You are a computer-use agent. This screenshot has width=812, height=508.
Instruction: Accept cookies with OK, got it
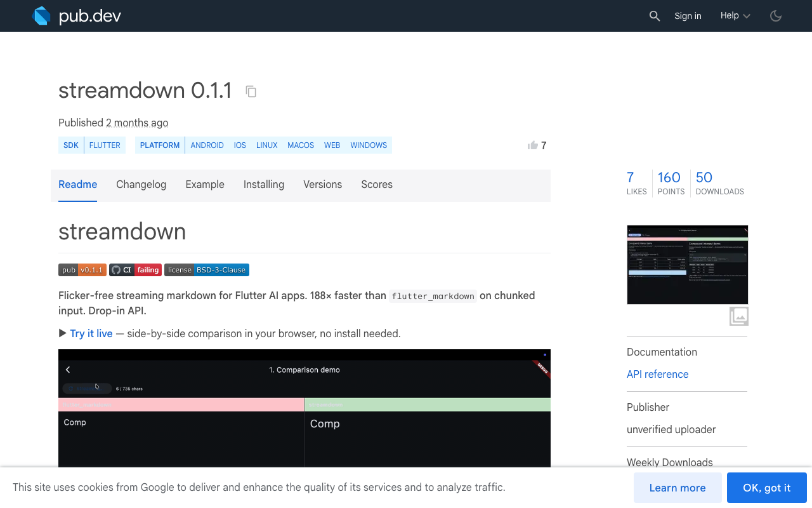tap(767, 488)
